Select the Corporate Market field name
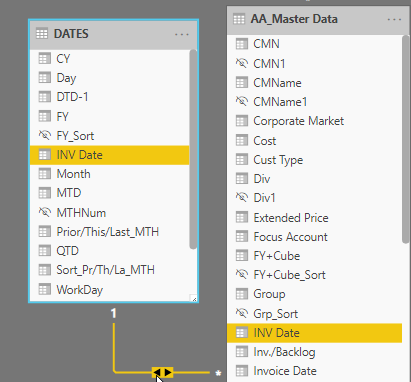Image resolution: width=411 pixels, height=382 pixels. pos(299,121)
